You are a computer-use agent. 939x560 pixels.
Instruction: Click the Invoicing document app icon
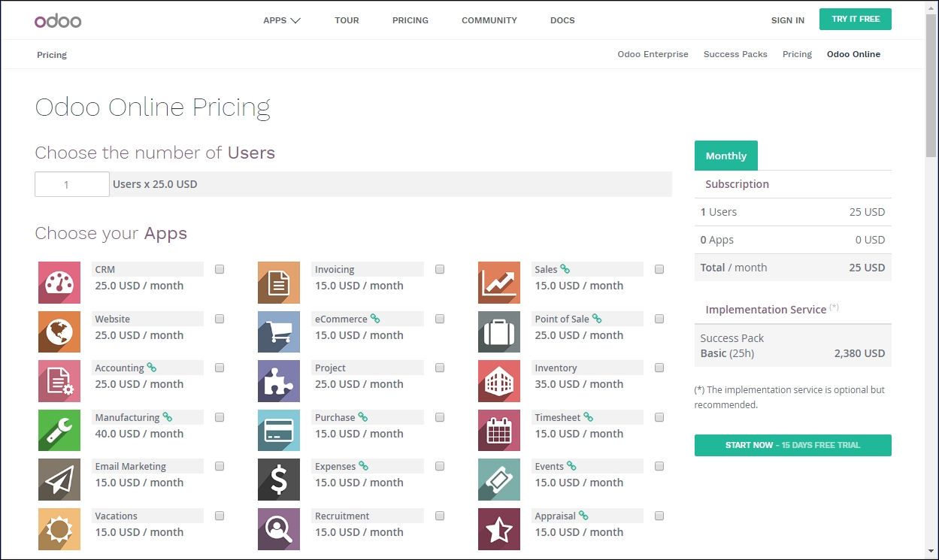pos(279,283)
